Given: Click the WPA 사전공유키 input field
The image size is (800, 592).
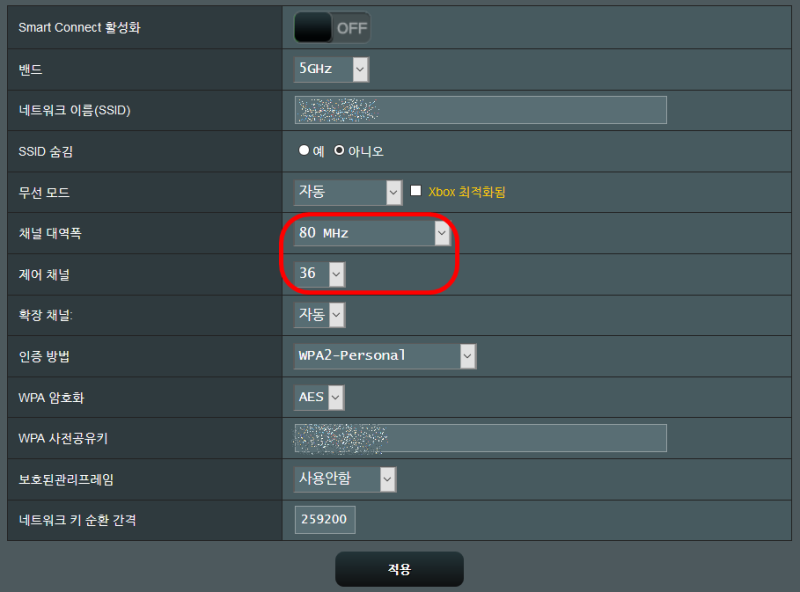Looking at the screenshot, I should click(x=481, y=438).
